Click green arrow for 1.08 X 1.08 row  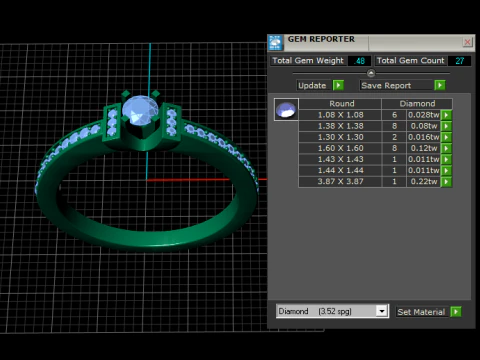pos(446,115)
